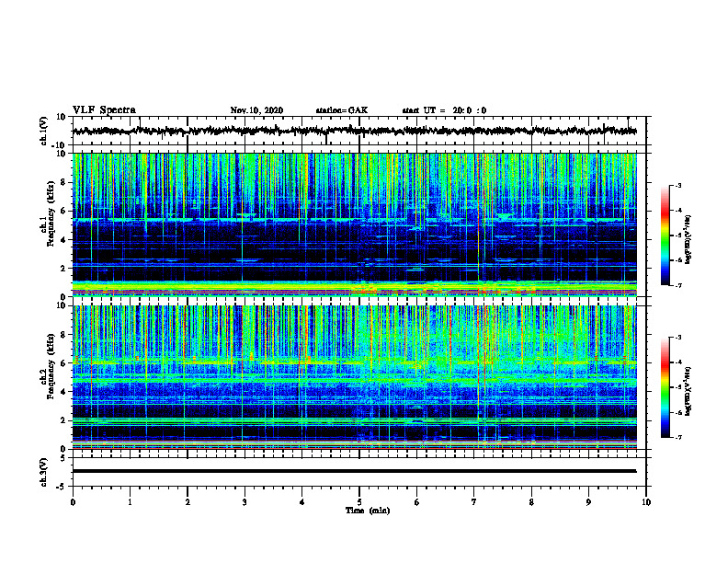Click time-axis tick label "2"
Screen dimensions: 728x563
[188, 502]
